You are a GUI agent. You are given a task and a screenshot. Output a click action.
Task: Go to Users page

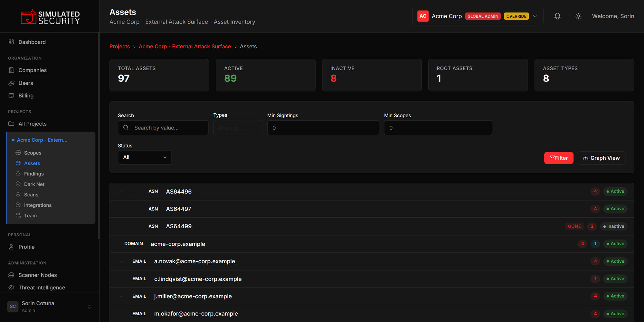pos(26,83)
